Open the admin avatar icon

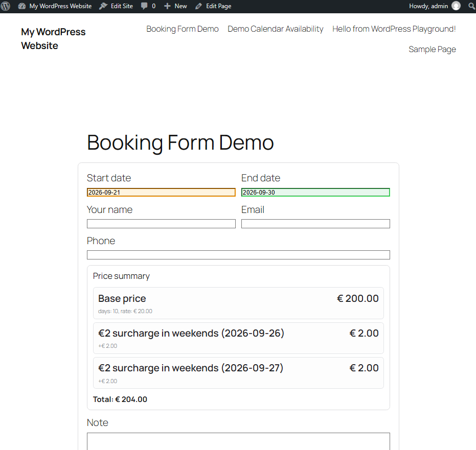(456, 6)
